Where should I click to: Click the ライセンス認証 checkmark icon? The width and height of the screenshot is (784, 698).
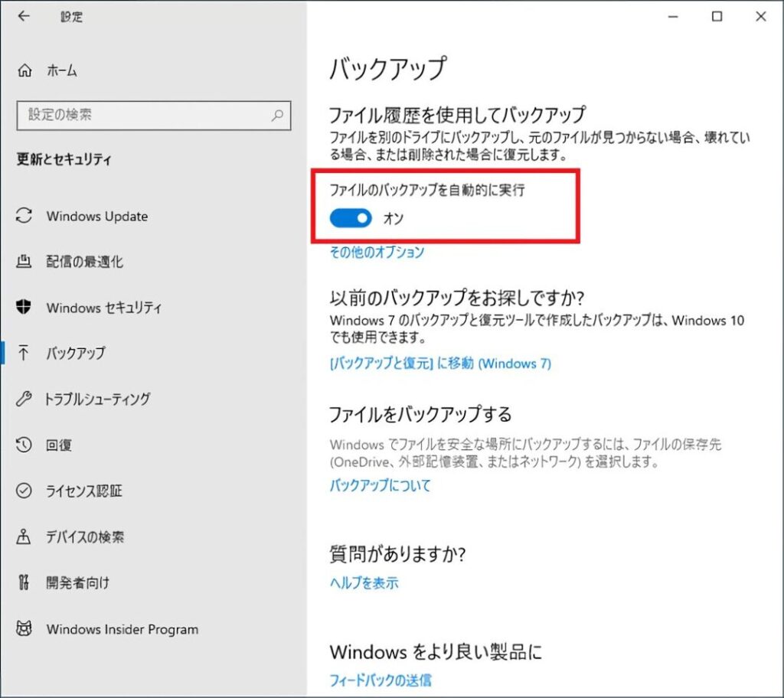tap(24, 491)
